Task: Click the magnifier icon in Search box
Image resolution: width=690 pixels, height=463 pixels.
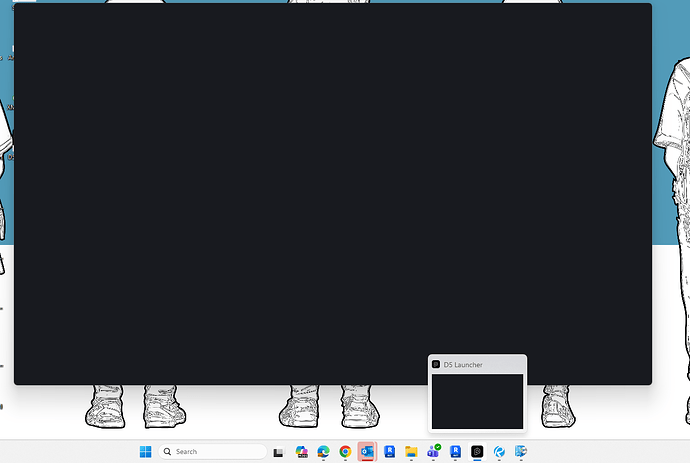Action: pos(167,452)
